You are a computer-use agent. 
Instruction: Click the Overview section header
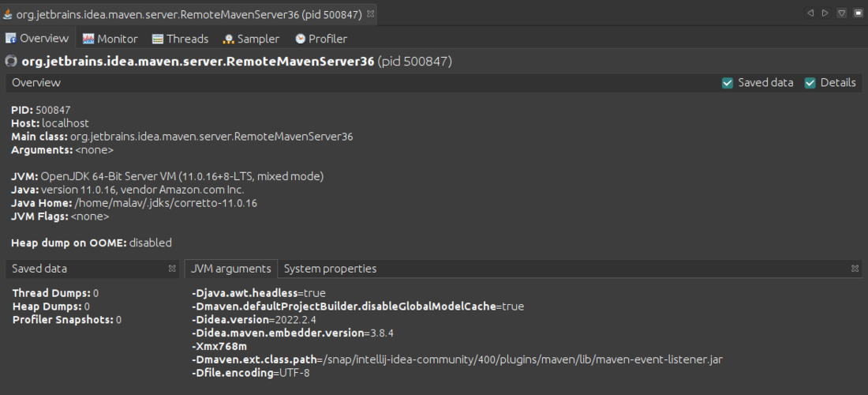pos(36,82)
